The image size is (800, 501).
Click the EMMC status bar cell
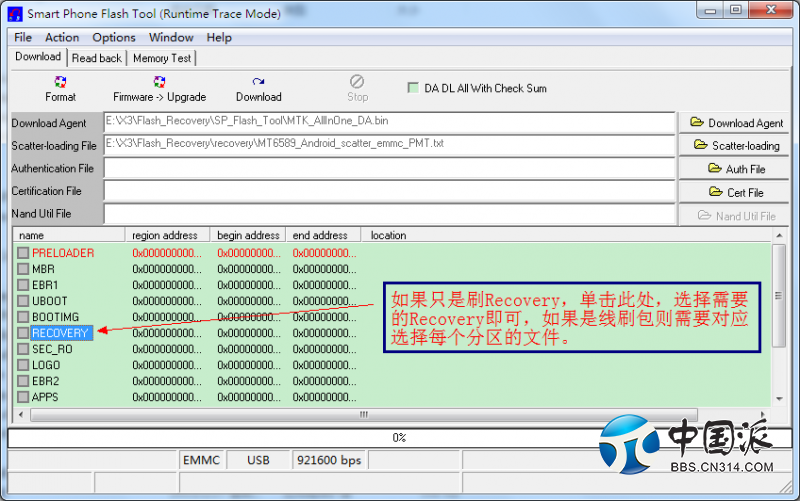pos(202,460)
